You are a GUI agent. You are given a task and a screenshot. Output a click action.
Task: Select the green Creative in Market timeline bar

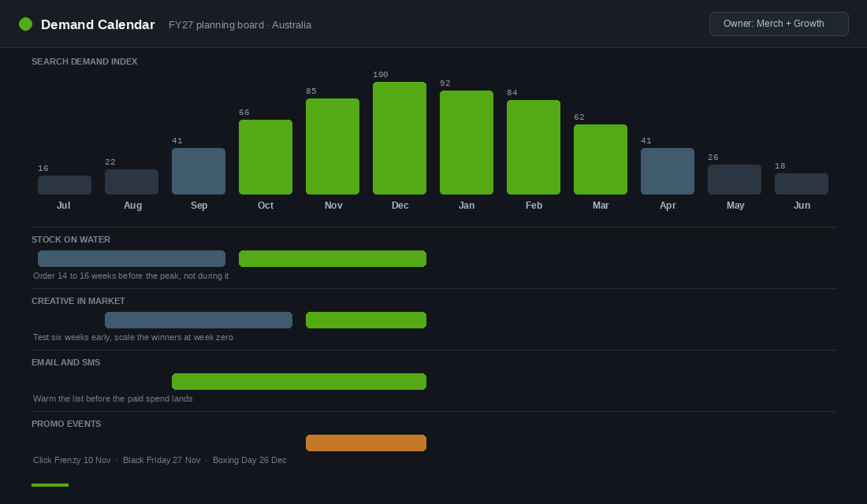[x=366, y=320]
